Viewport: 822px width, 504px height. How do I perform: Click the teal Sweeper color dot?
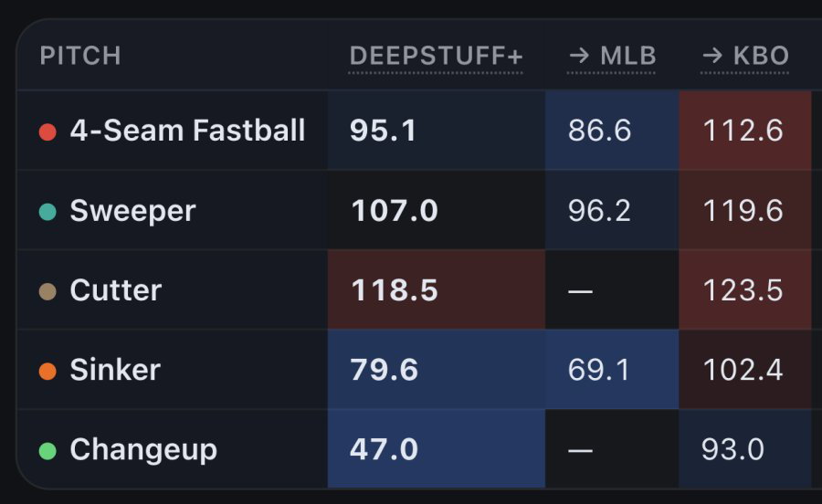pos(47,212)
